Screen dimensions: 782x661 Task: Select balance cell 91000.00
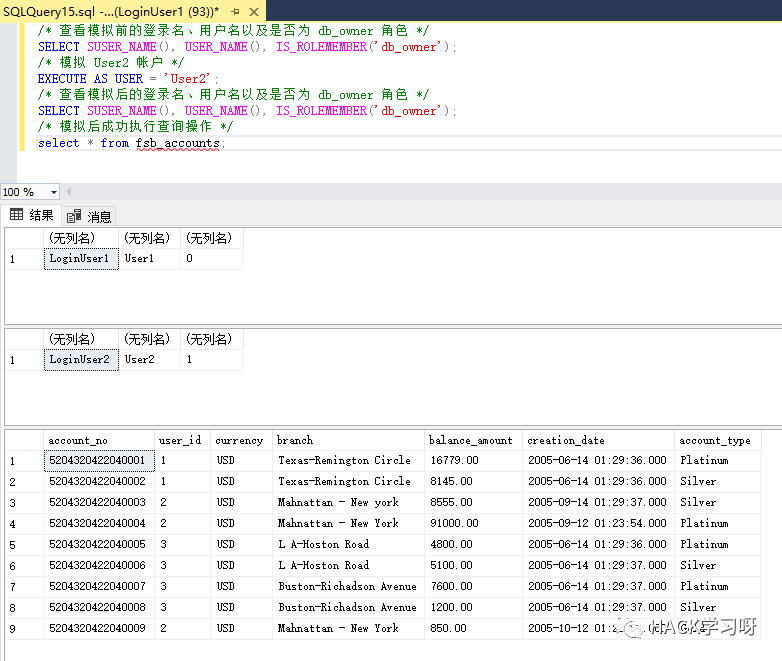point(473,523)
